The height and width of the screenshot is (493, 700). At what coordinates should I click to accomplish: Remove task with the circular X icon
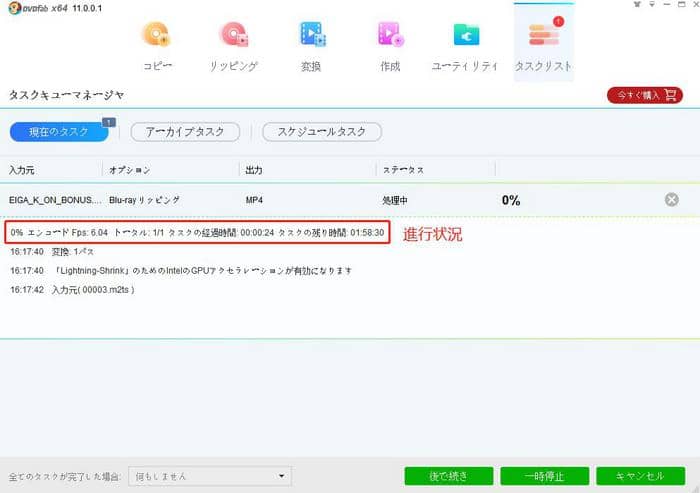(x=672, y=200)
